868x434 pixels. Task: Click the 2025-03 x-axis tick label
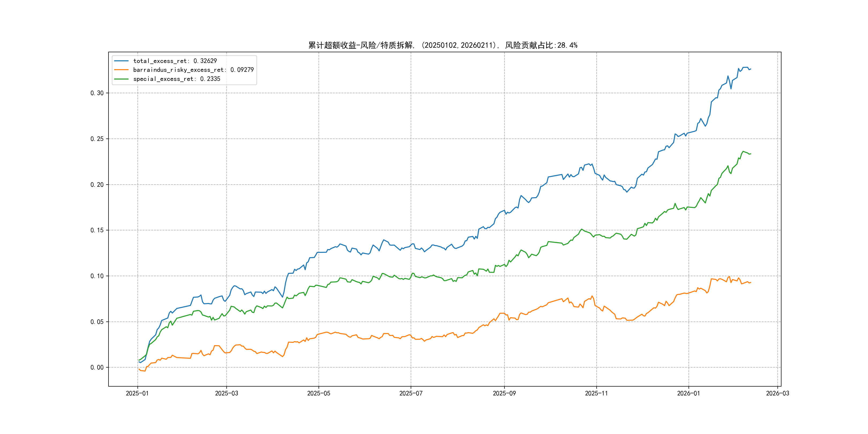point(226,394)
